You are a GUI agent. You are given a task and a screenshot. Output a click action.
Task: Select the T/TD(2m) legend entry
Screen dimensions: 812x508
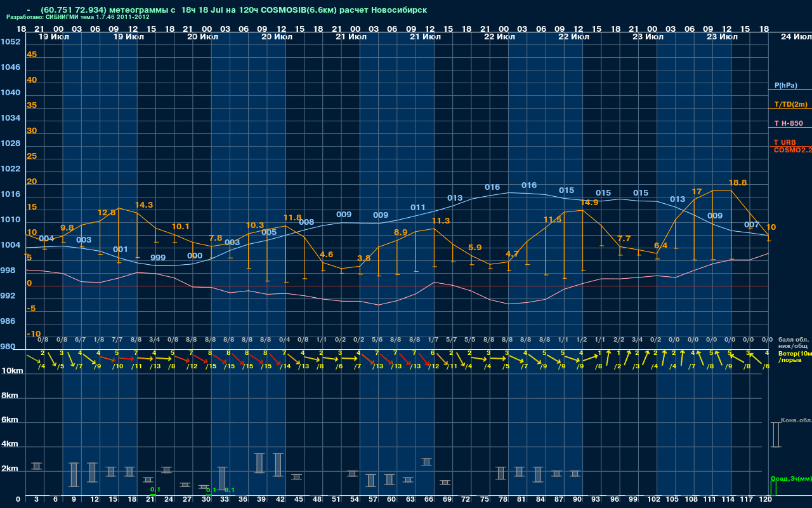pos(790,104)
